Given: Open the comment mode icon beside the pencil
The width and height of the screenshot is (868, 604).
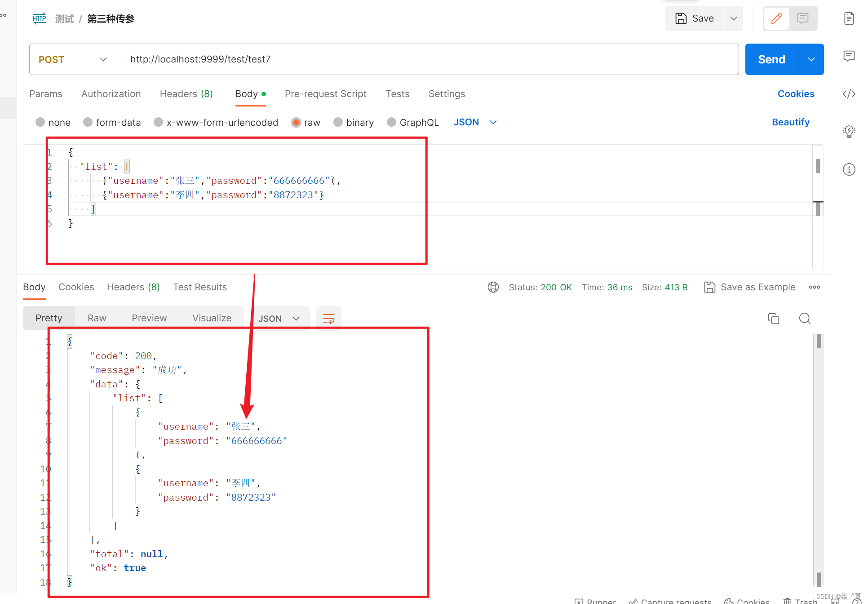Looking at the screenshot, I should 803,18.
